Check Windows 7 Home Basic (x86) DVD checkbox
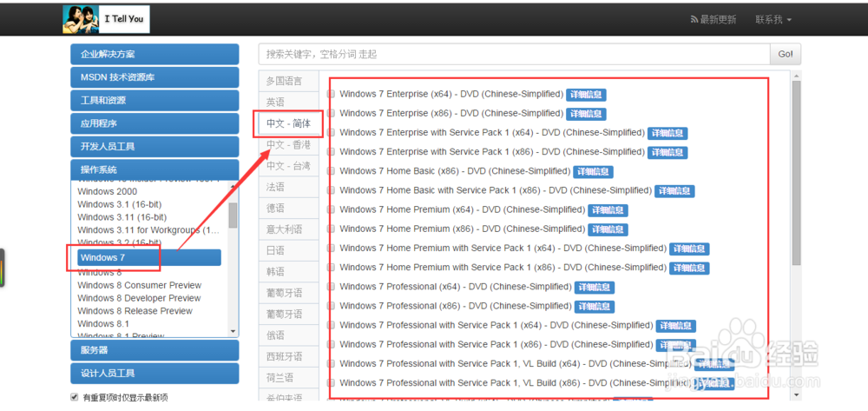The width and height of the screenshot is (868, 411). coord(331,171)
